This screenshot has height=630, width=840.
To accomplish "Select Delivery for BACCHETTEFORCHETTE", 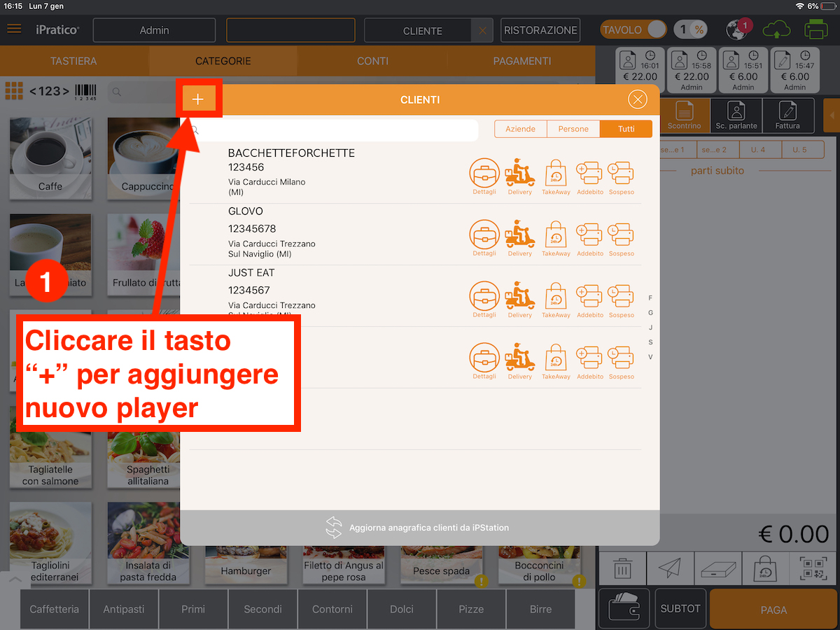I will 520,176.
